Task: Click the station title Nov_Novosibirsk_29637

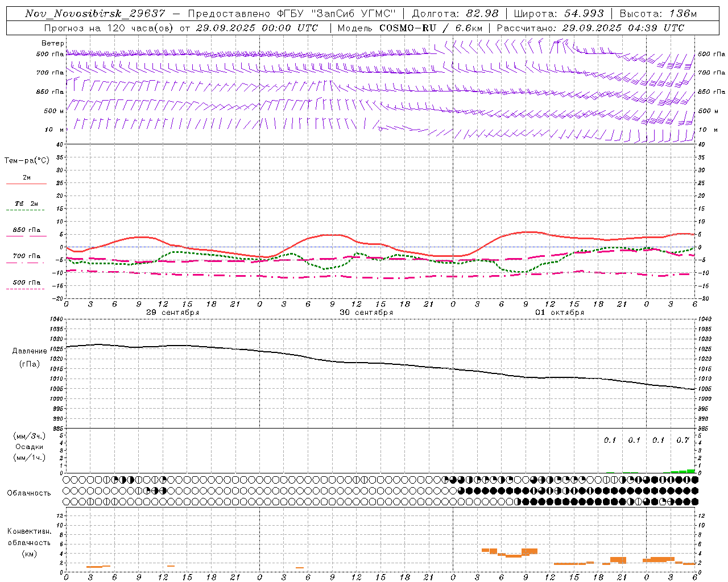Action: (x=95, y=14)
